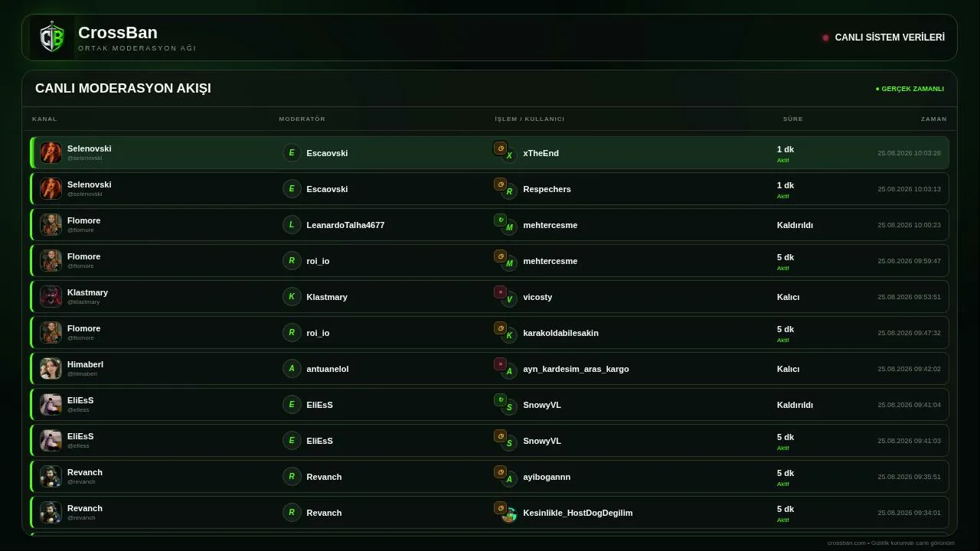The width and height of the screenshot is (980, 551).
Task: Open the Klastmary channel avatar thumbnail
Action: pyautogui.click(x=51, y=297)
